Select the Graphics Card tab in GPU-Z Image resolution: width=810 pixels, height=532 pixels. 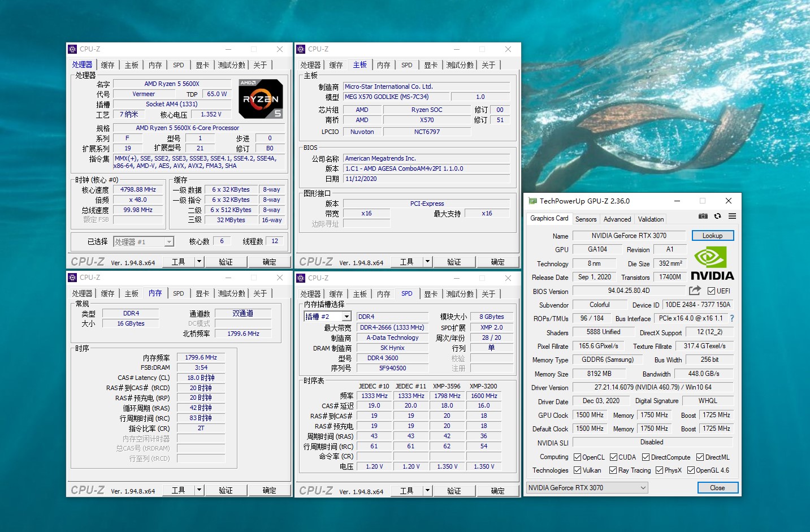(x=549, y=218)
